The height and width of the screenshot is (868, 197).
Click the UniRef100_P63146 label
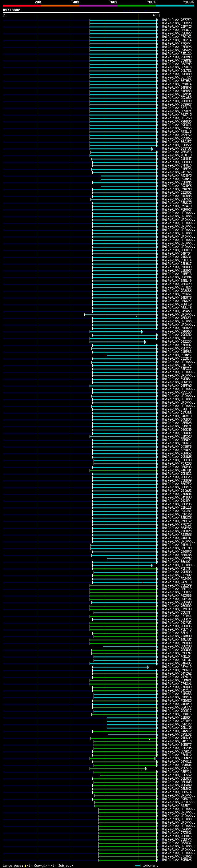(x=176, y=308)
